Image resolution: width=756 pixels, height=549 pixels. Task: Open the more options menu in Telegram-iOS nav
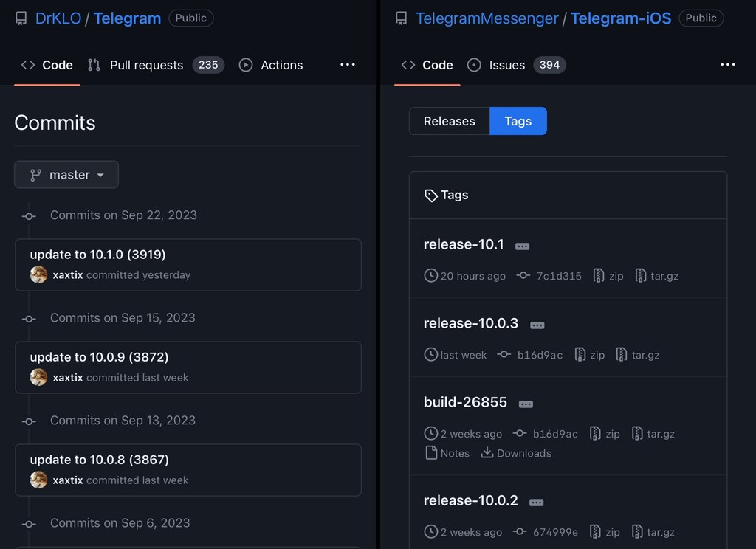click(x=727, y=65)
